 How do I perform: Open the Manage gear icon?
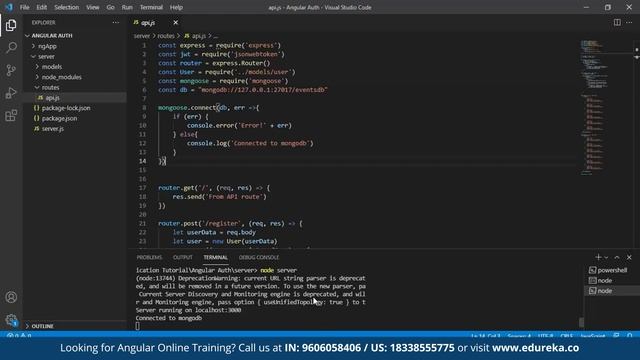pos(11,320)
